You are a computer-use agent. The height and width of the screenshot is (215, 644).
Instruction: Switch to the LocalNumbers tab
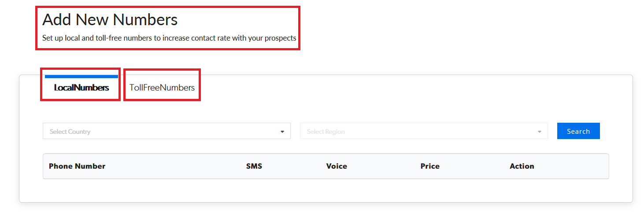point(81,87)
